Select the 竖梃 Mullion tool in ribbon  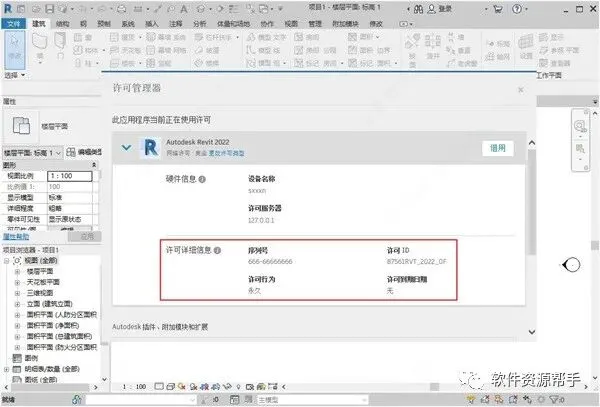(x=158, y=63)
